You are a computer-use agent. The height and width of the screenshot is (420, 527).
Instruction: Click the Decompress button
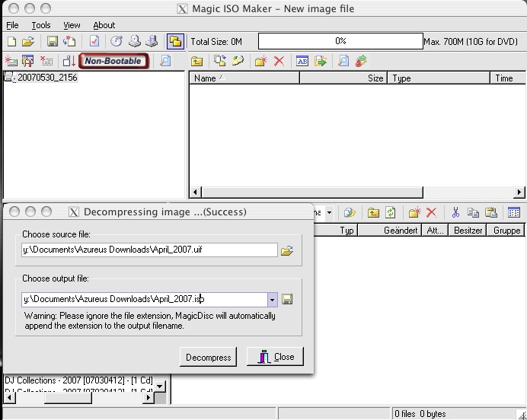(209, 357)
